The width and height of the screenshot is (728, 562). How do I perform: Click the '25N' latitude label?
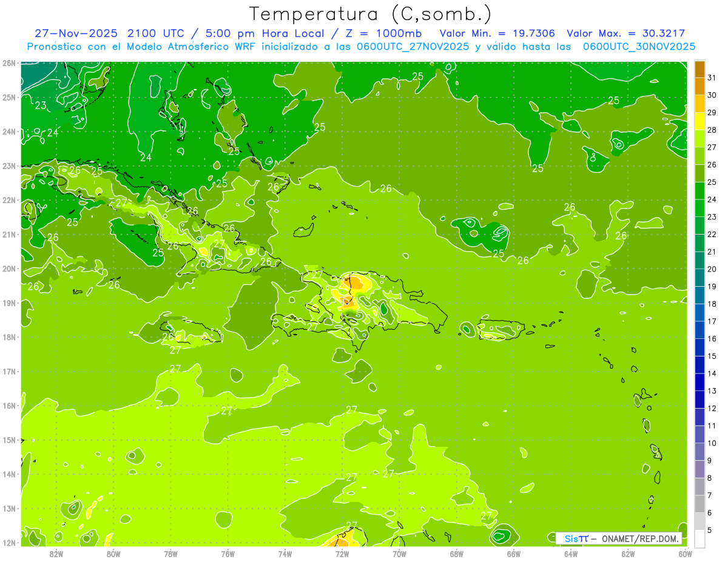click(x=9, y=97)
